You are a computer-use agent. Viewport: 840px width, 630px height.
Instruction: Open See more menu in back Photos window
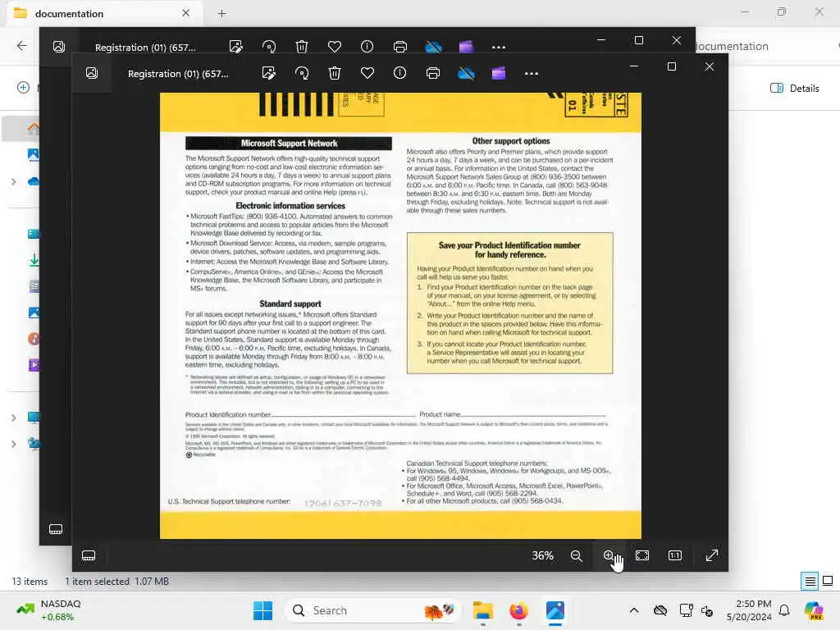(499, 47)
